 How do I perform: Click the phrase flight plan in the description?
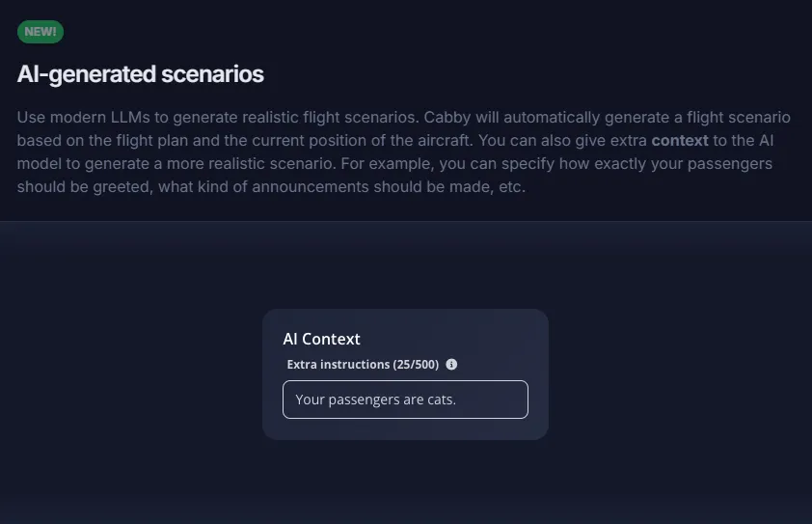[x=155, y=140]
